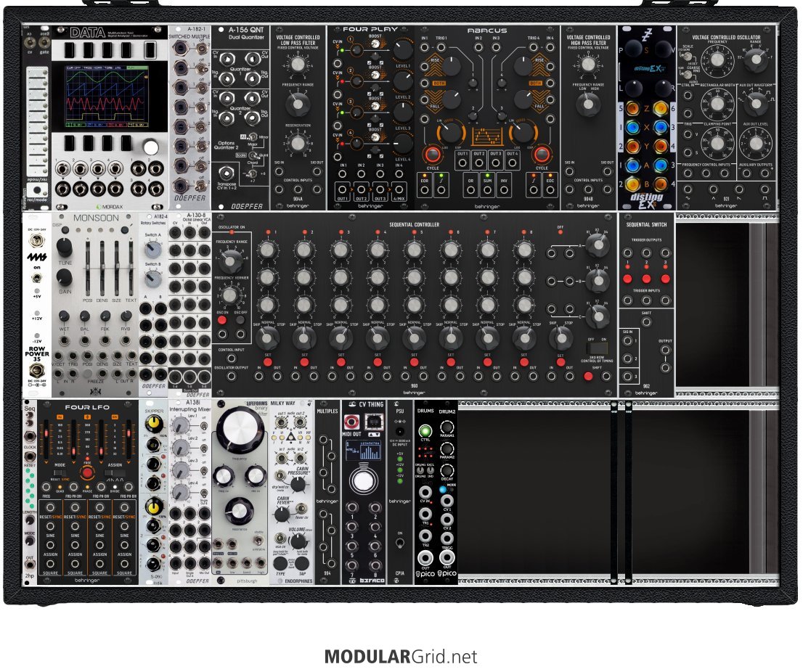Toggle the Lifeforms stable/unstable switch
The width and height of the screenshot is (803, 672).
coord(259,541)
